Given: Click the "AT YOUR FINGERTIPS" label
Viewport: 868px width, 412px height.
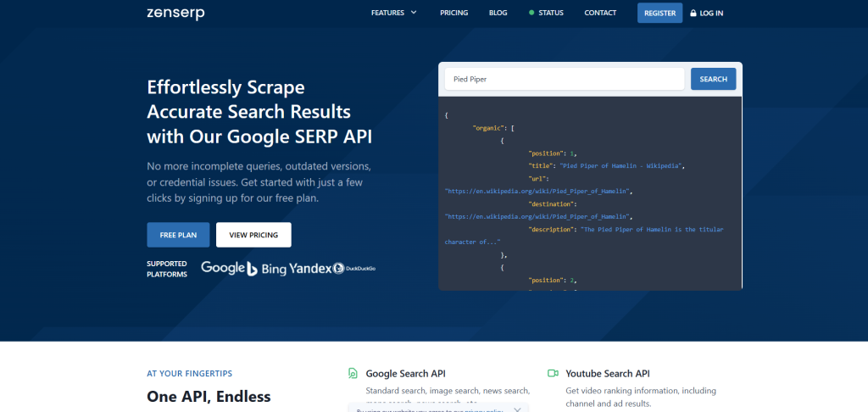Looking at the screenshot, I should coord(189,373).
